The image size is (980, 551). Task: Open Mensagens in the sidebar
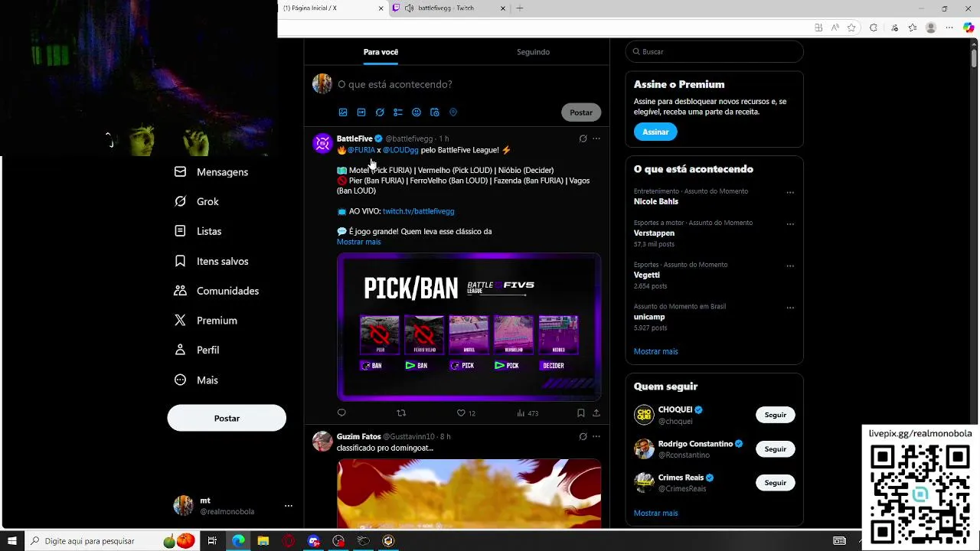point(211,172)
